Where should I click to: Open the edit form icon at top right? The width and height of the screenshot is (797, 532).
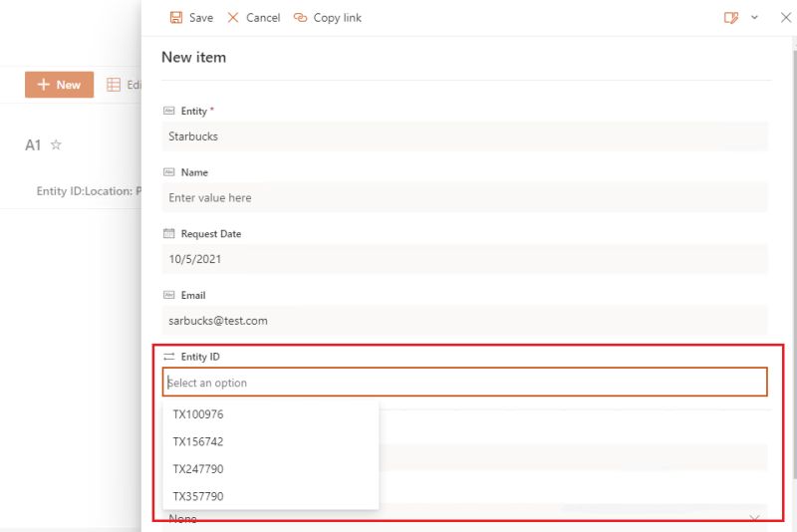pyautogui.click(x=731, y=18)
